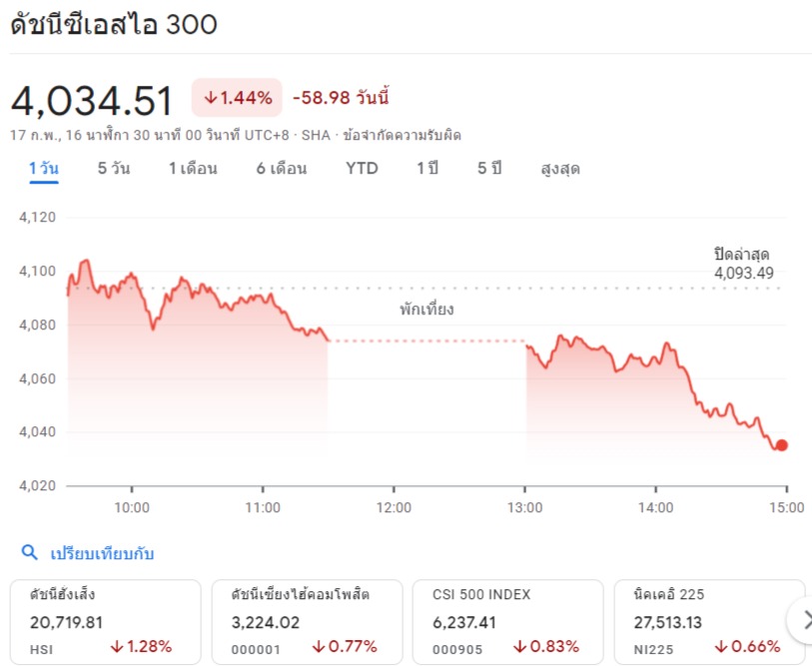Show the สูงสุด maximum range

pyautogui.click(x=560, y=169)
